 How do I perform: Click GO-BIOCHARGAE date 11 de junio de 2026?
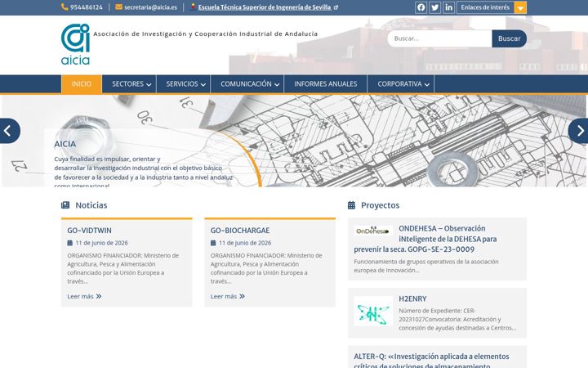tap(245, 243)
